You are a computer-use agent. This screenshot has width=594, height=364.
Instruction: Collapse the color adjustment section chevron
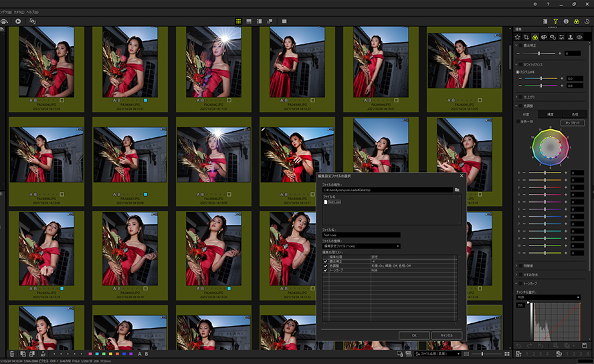(516, 106)
